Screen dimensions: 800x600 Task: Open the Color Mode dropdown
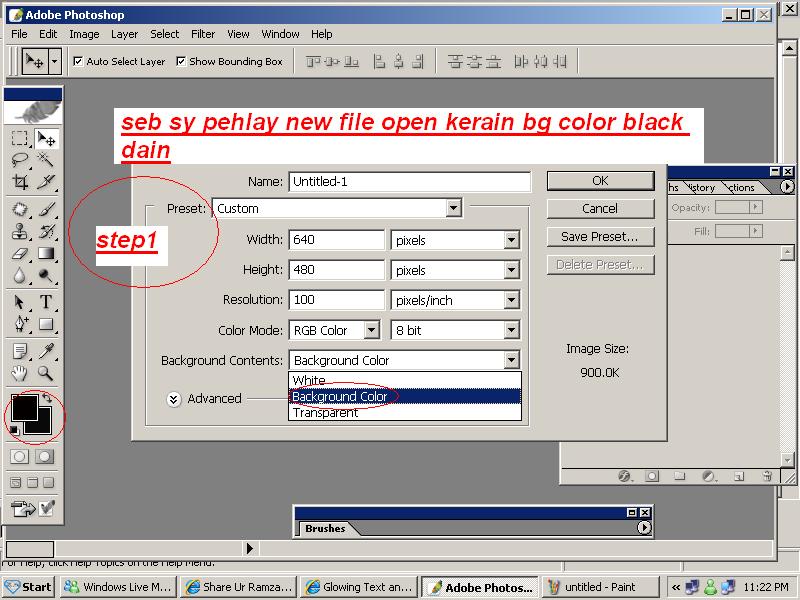[x=372, y=330]
